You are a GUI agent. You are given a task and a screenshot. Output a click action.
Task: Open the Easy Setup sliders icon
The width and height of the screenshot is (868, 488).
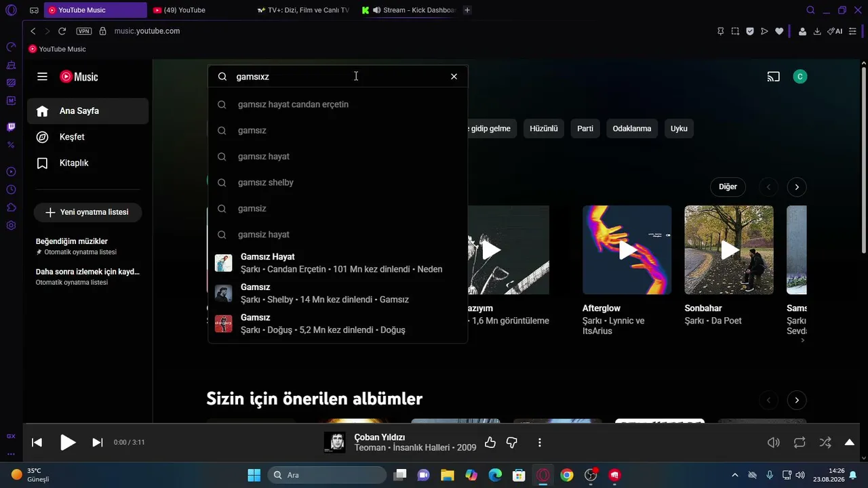852,31
